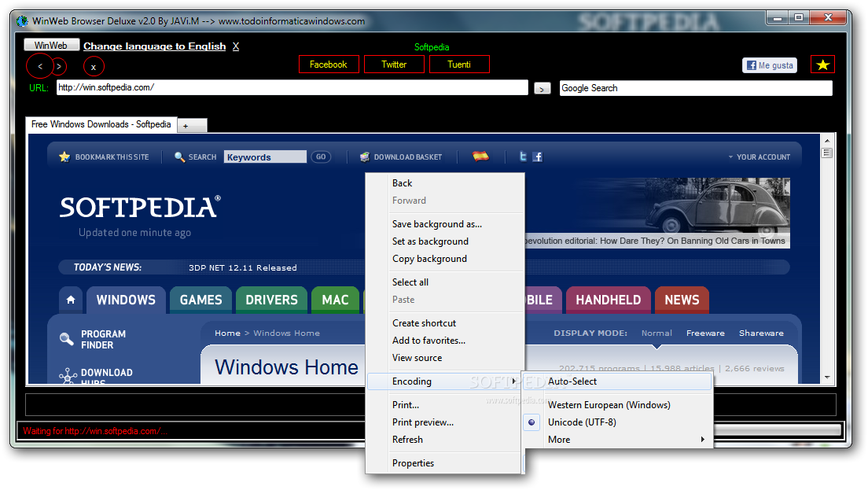The width and height of the screenshot is (868, 490).
Task: Click the WinWeb button
Action: pos(51,46)
